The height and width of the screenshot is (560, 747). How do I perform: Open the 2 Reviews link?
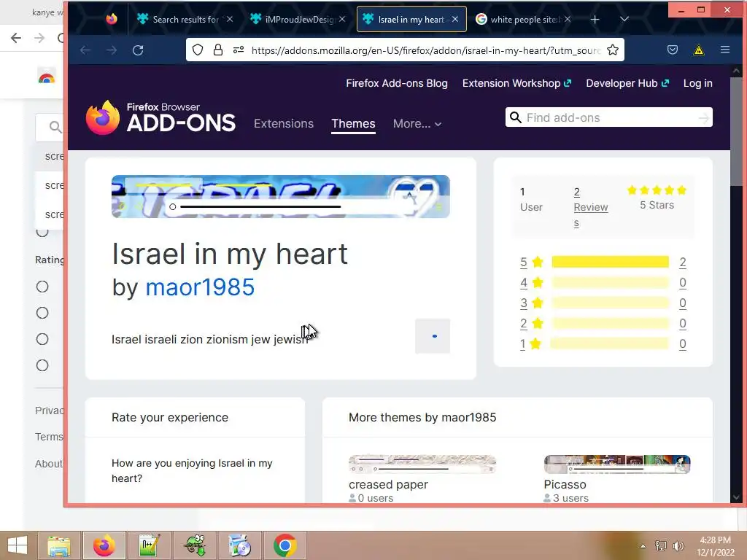[x=591, y=207]
